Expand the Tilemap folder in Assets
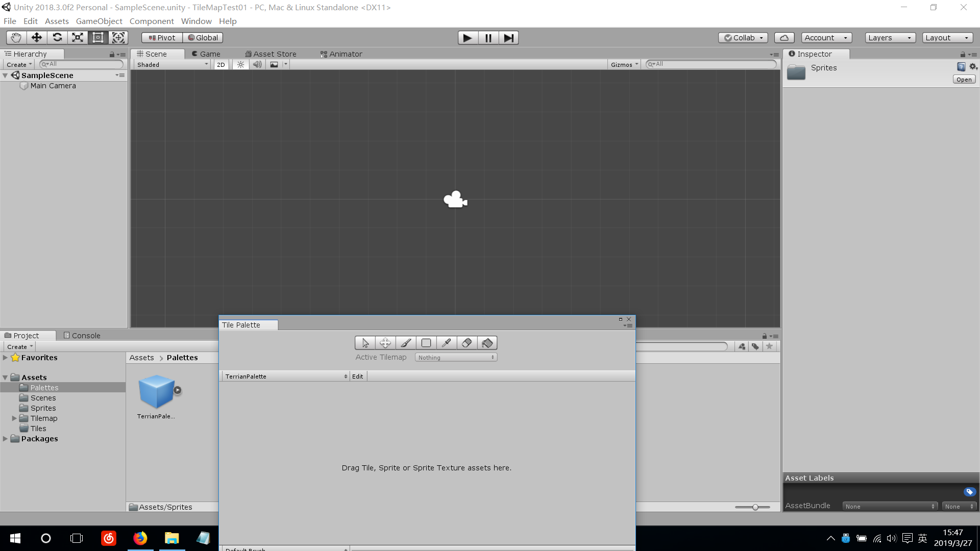This screenshot has height=551, width=980. point(14,418)
